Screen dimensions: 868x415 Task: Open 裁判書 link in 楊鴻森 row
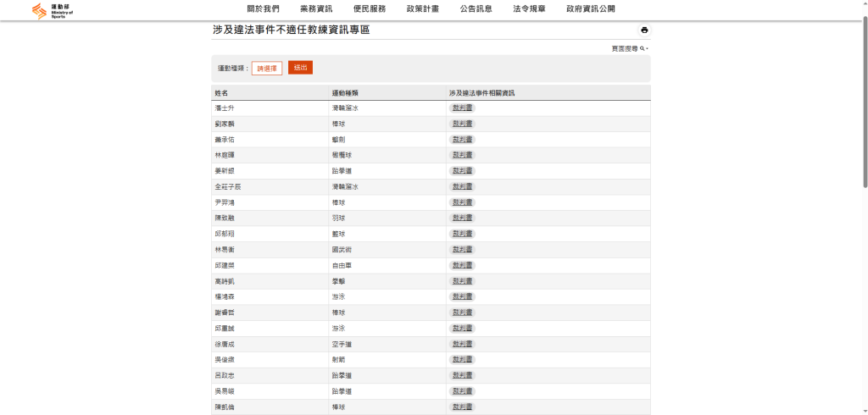(462, 296)
